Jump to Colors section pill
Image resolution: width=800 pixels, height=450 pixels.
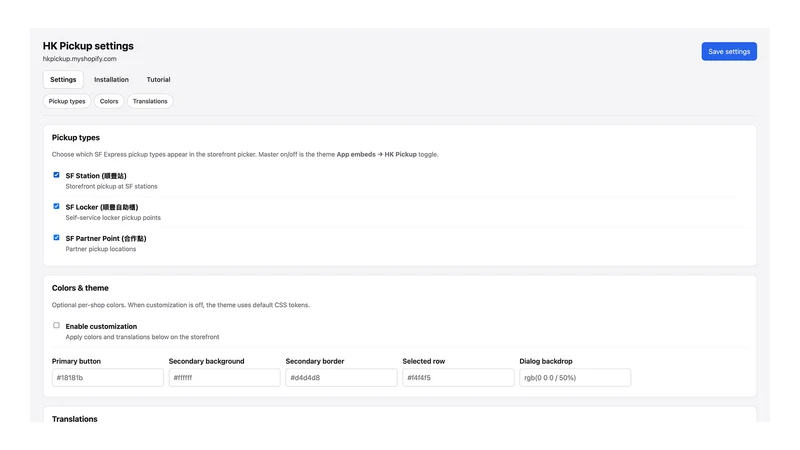click(x=109, y=101)
